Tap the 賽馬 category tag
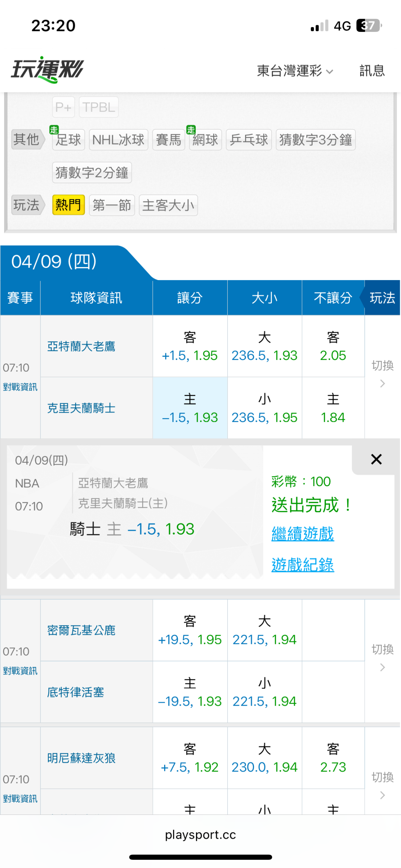Image resolution: width=401 pixels, height=868 pixels. [x=169, y=140]
